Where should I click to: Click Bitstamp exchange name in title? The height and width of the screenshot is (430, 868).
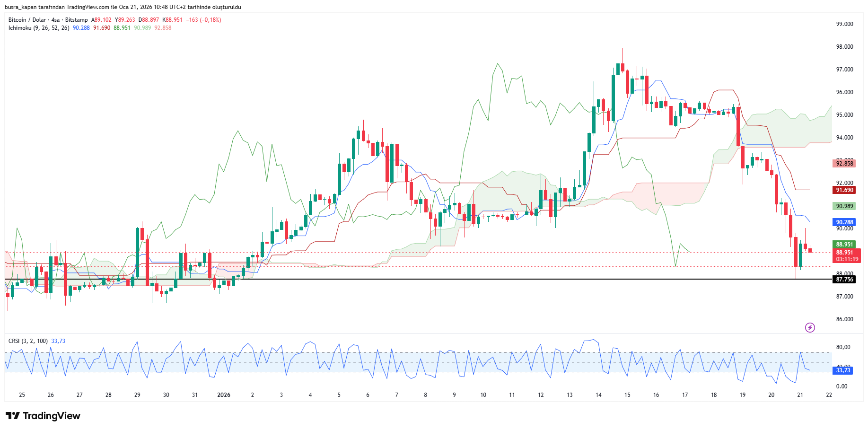76,20
